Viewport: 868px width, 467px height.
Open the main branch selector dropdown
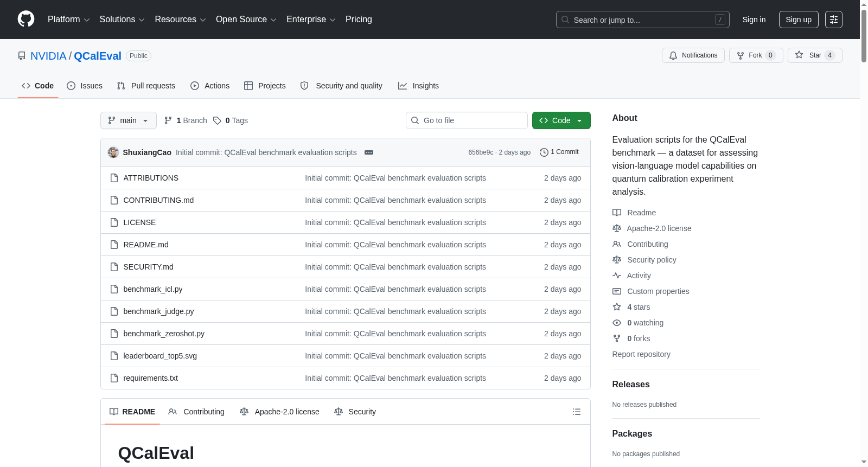tap(129, 120)
